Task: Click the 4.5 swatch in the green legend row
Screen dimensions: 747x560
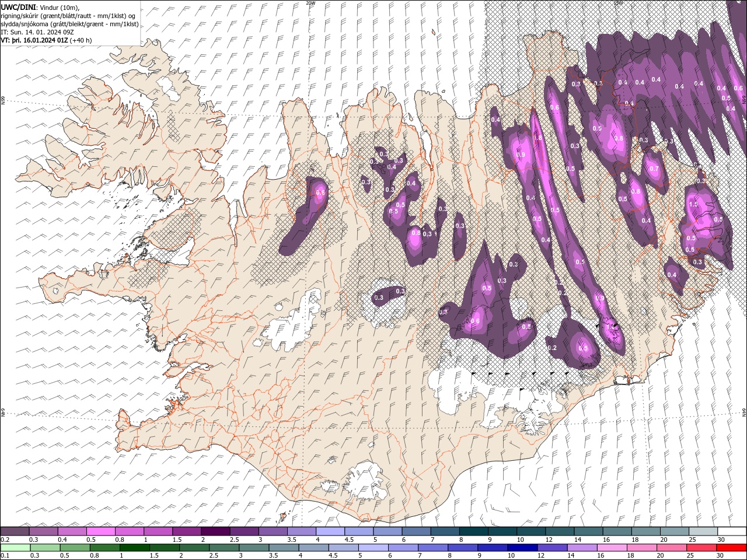Action: pos(343,548)
